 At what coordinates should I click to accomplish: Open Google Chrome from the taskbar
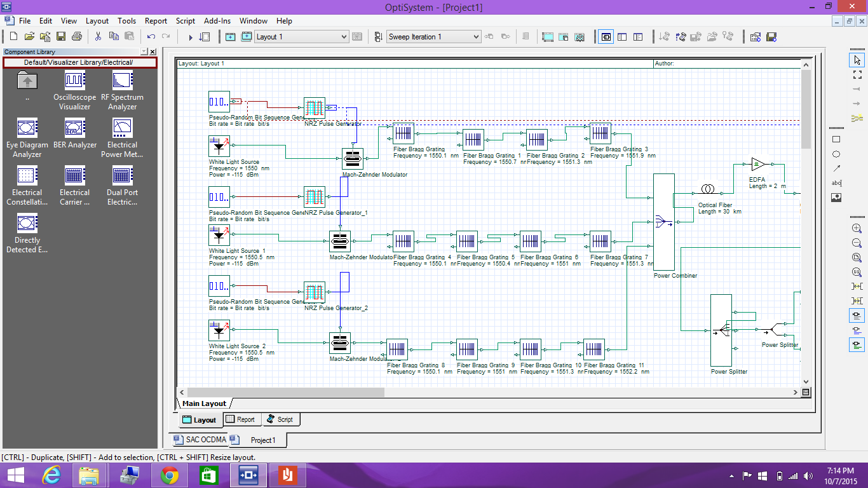point(169,475)
